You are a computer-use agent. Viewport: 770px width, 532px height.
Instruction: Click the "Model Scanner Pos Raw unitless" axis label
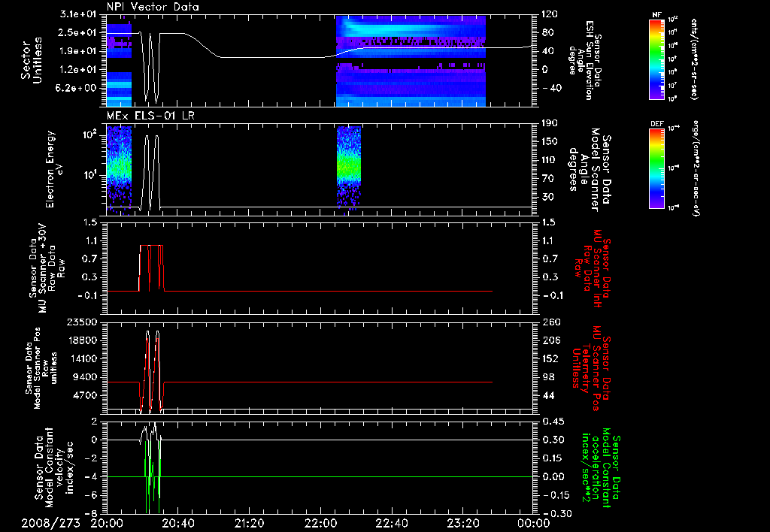(41, 368)
